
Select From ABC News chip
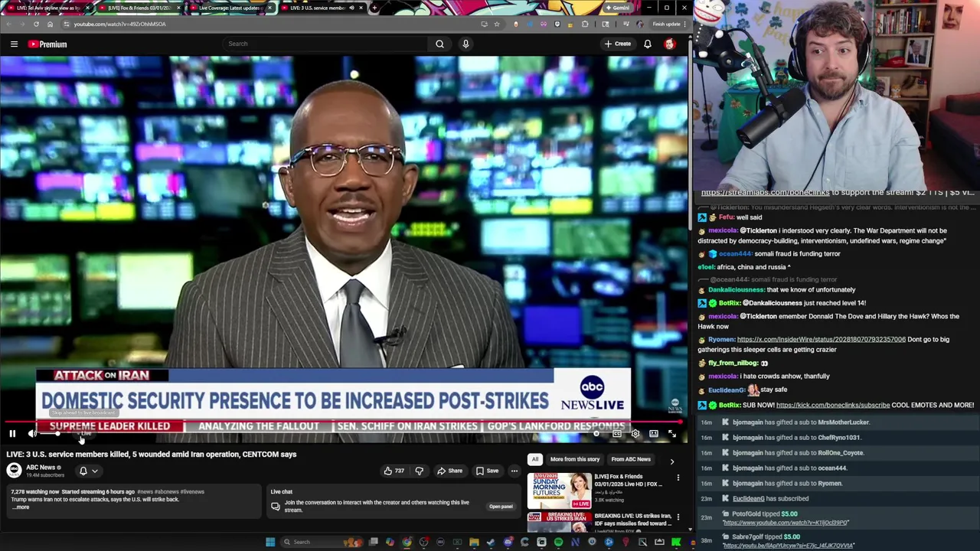[x=631, y=459]
